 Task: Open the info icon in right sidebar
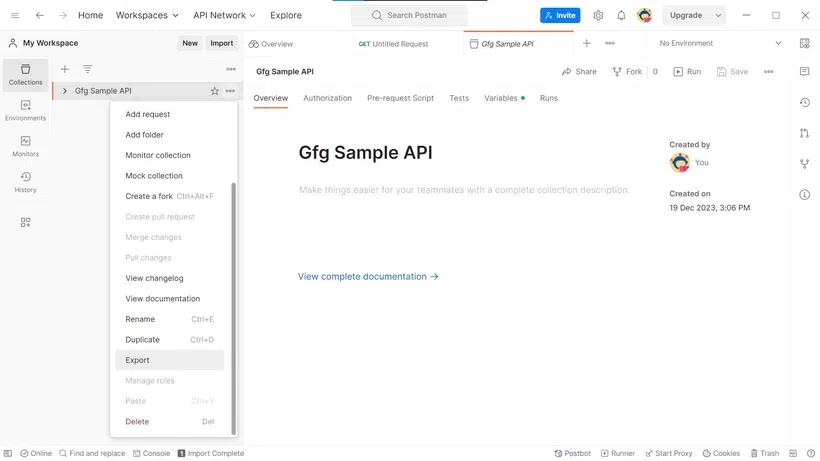click(x=804, y=195)
